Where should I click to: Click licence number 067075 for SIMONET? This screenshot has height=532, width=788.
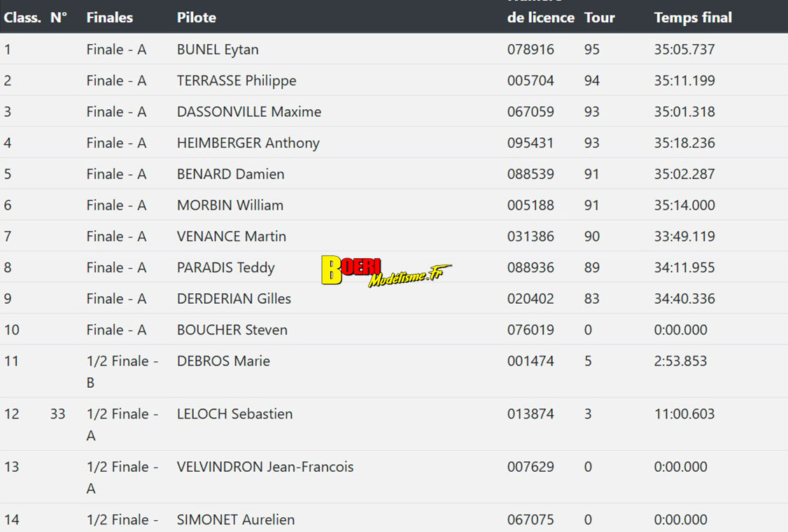coord(530,519)
